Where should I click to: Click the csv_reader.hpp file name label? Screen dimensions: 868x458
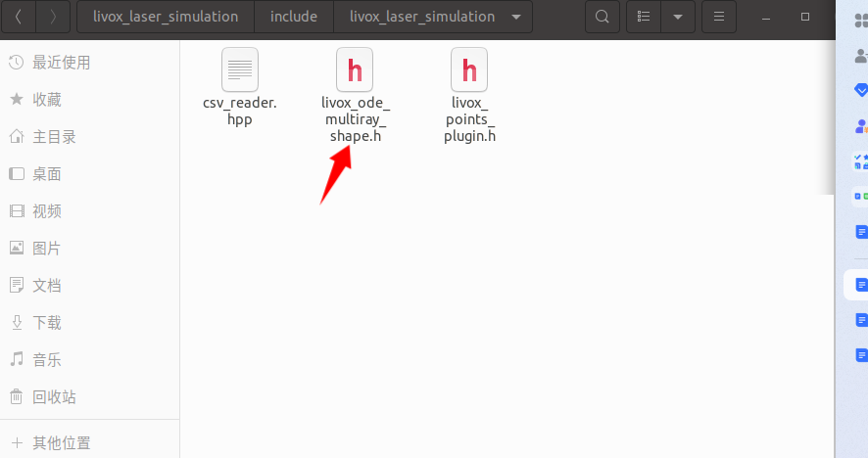[x=240, y=112]
